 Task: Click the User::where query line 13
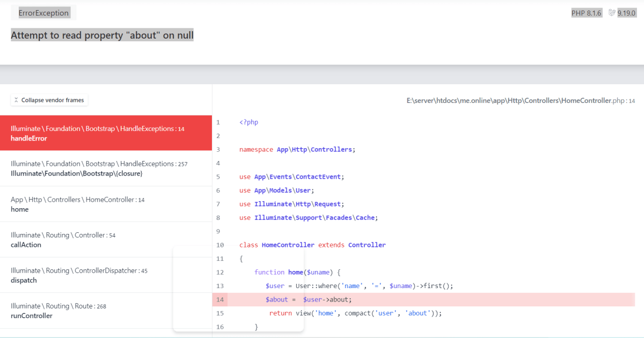(359, 286)
